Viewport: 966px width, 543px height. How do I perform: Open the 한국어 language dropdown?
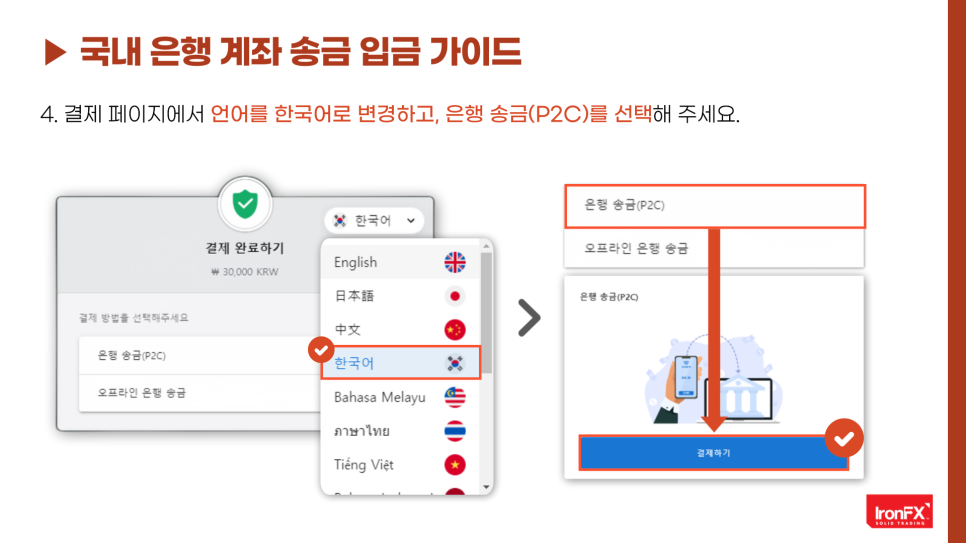[374, 221]
